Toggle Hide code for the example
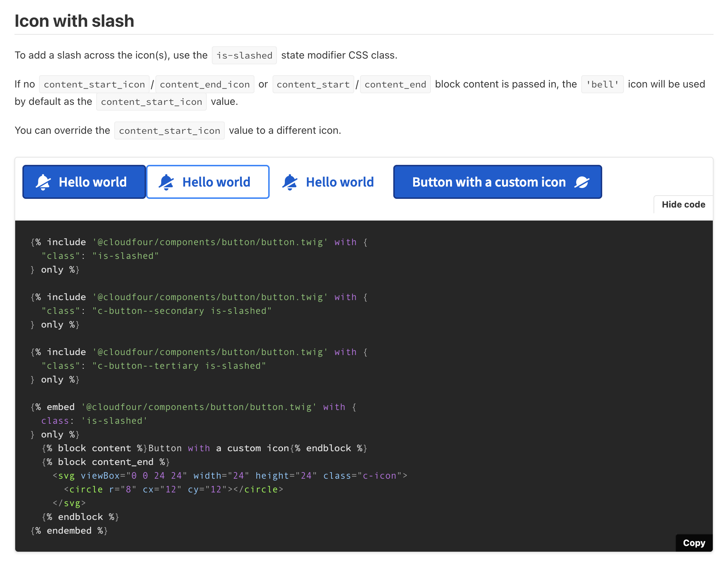728x564 pixels. click(x=683, y=205)
